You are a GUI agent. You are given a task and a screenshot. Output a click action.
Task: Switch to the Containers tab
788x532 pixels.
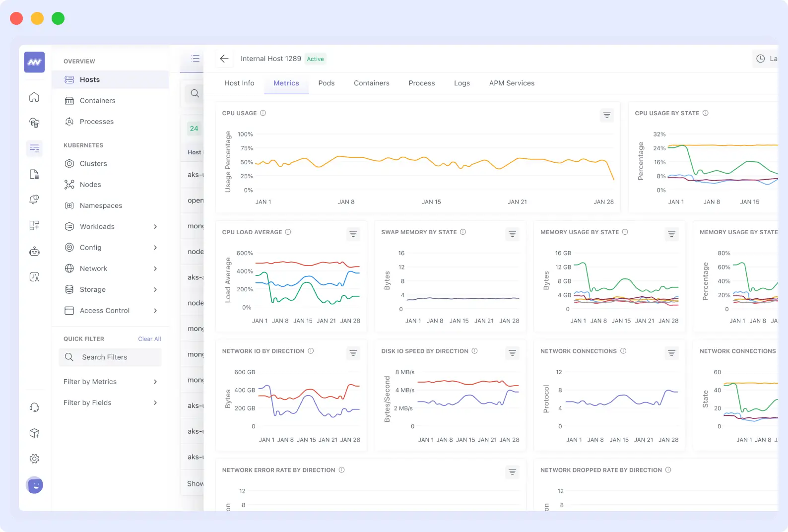pyautogui.click(x=371, y=83)
